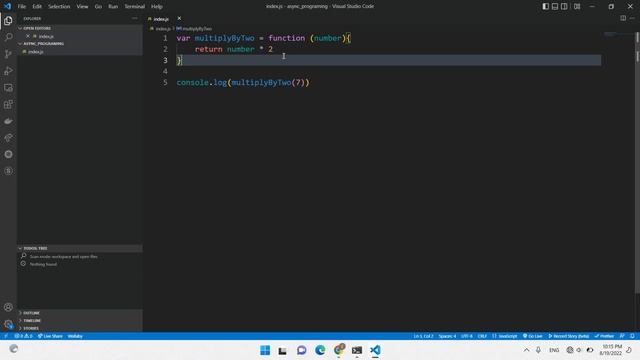The height and width of the screenshot is (360, 640).
Task: Click the Nothing found entry in Todos Tree
Action: tap(43, 264)
